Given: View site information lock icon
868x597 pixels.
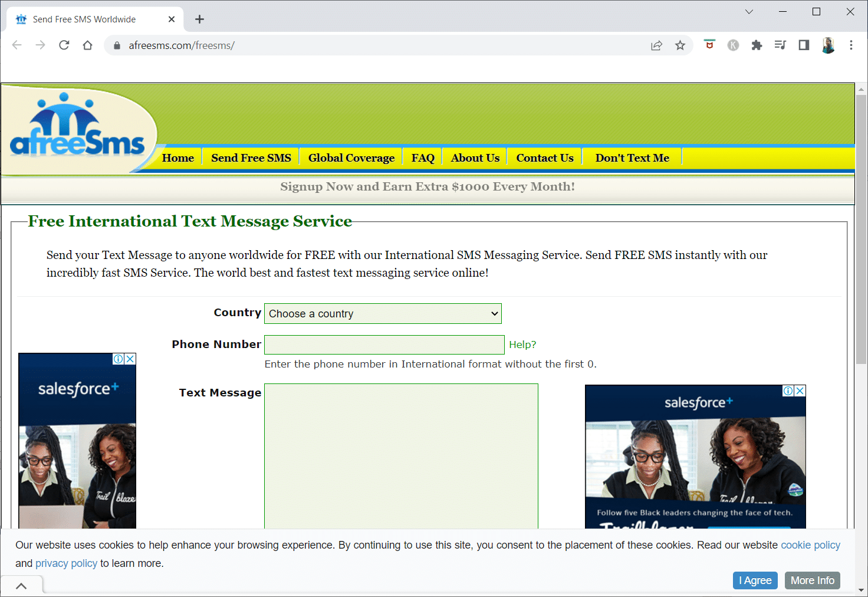Looking at the screenshot, I should 117,45.
